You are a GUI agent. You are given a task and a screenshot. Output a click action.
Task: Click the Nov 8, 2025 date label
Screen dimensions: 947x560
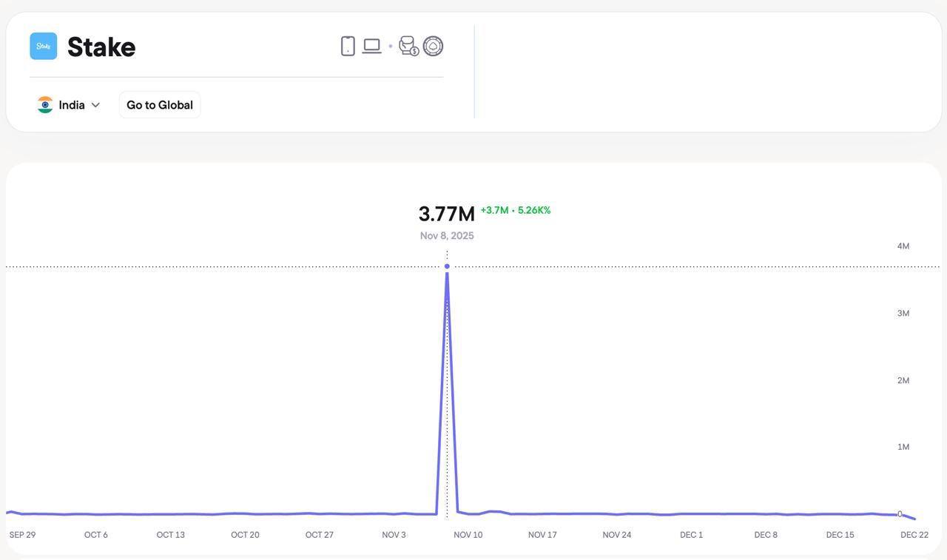point(447,236)
